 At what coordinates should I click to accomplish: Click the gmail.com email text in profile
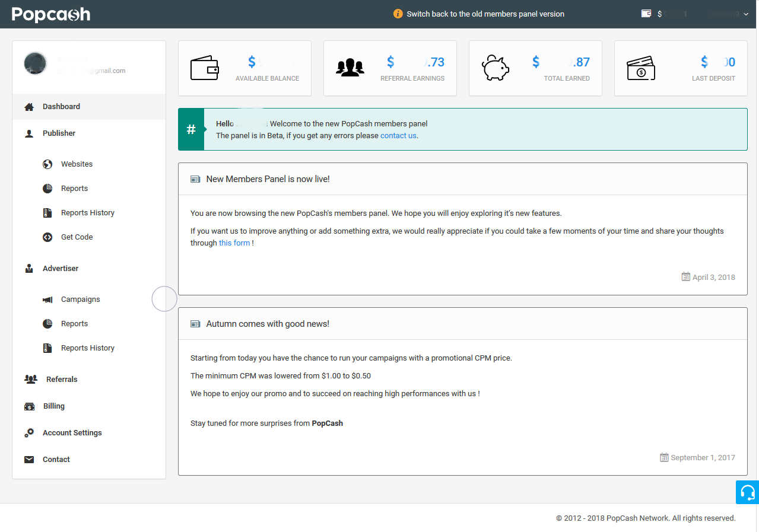91,71
